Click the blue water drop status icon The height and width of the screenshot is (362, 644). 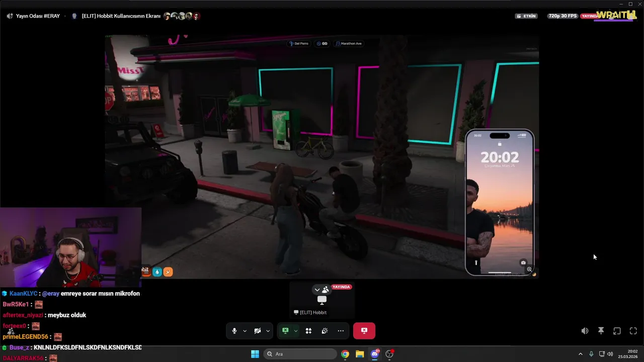(157, 271)
